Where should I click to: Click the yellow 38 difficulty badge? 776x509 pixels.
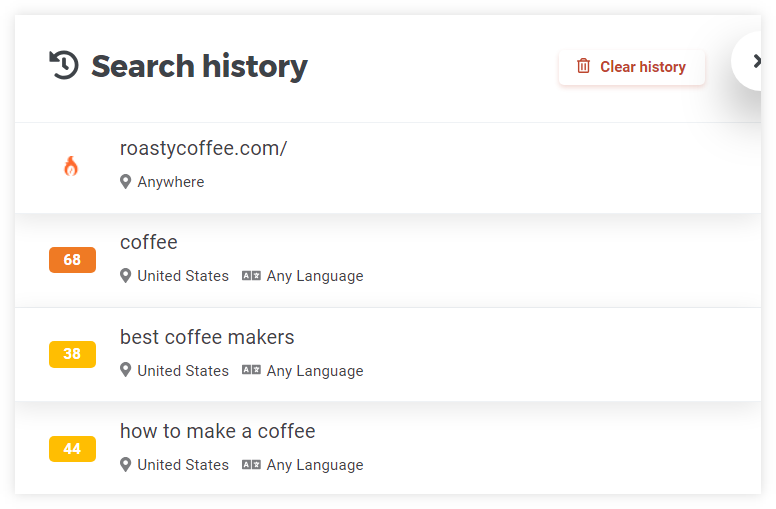pos(72,354)
